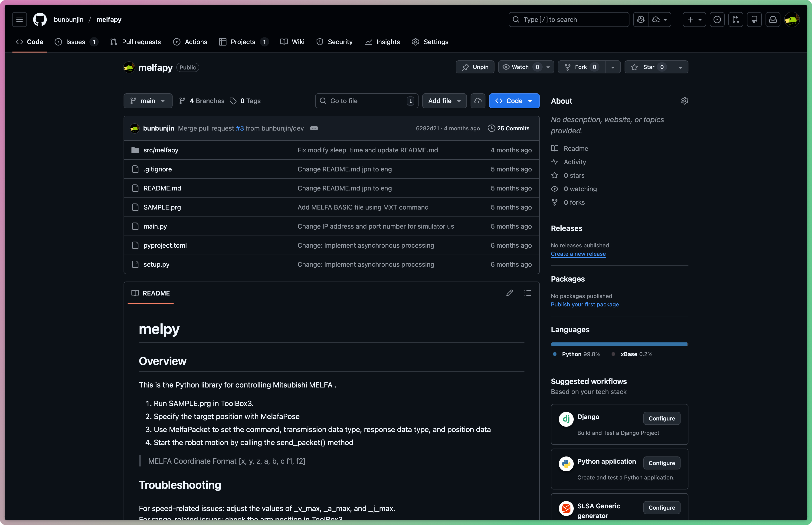
Task: Go to the GitHub homepage logo
Action: [x=40, y=20]
